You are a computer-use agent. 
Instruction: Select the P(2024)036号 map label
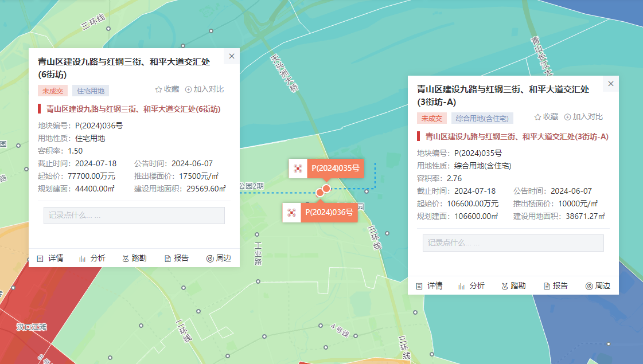tap(329, 212)
